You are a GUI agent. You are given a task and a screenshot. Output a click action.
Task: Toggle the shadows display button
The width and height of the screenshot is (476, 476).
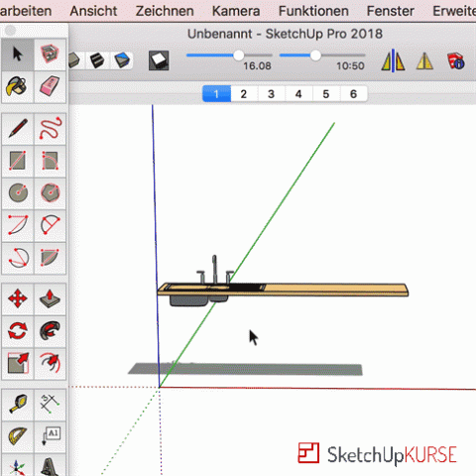pos(159,60)
